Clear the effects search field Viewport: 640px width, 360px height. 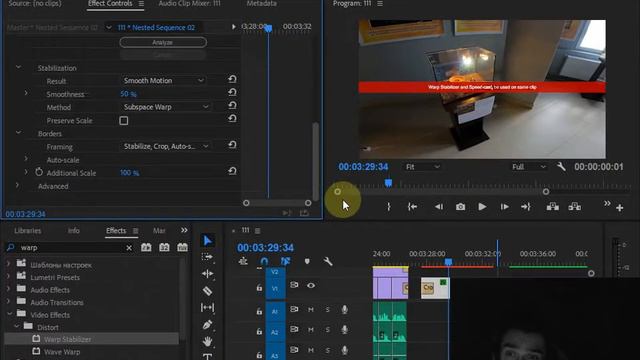[x=129, y=247]
